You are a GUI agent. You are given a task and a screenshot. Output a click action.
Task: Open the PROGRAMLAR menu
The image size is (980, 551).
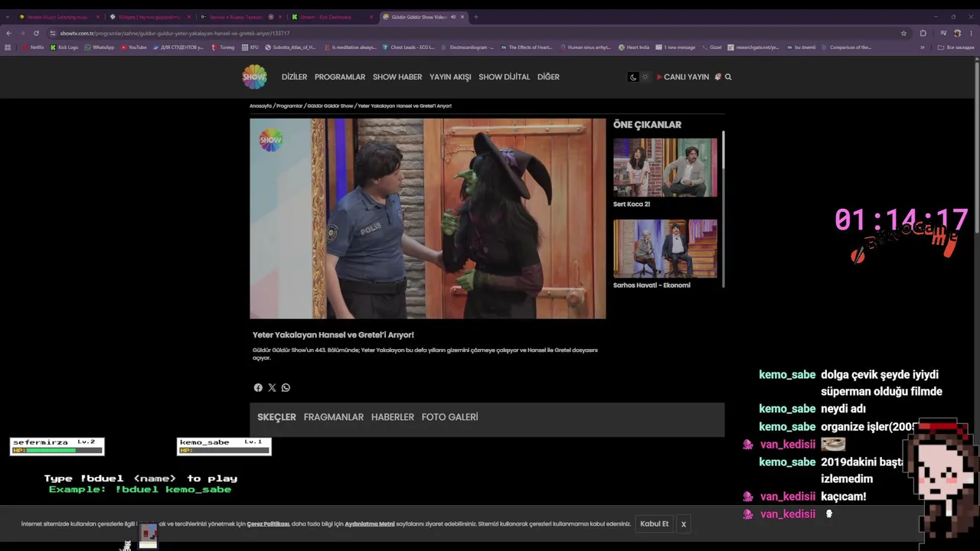click(340, 77)
